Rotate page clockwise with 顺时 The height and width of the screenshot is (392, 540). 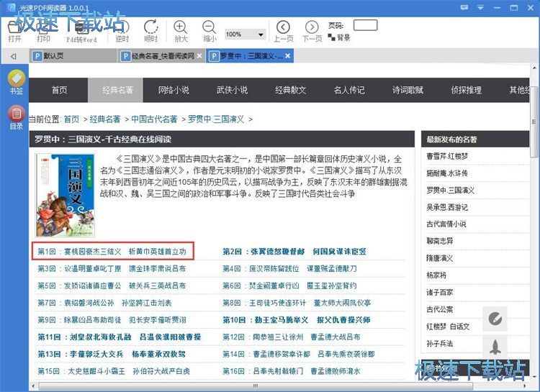pyautogui.click(x=151, y=31)
